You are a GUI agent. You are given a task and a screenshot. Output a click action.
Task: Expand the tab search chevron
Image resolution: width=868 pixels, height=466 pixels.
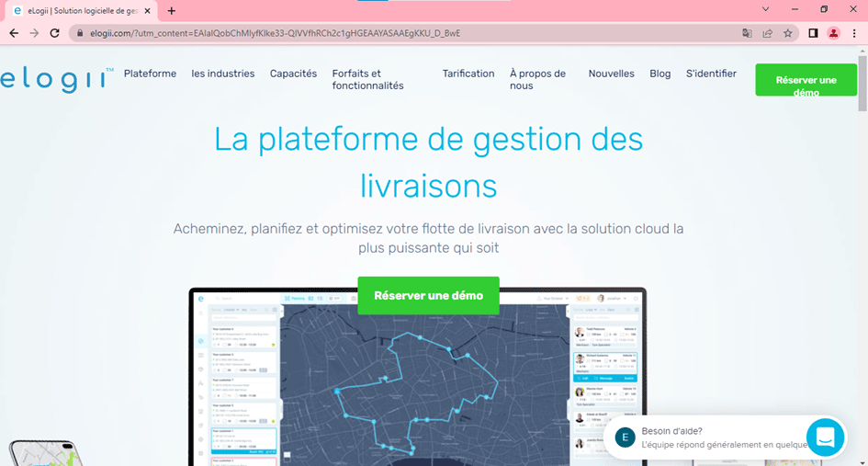[x=766, y=9]
